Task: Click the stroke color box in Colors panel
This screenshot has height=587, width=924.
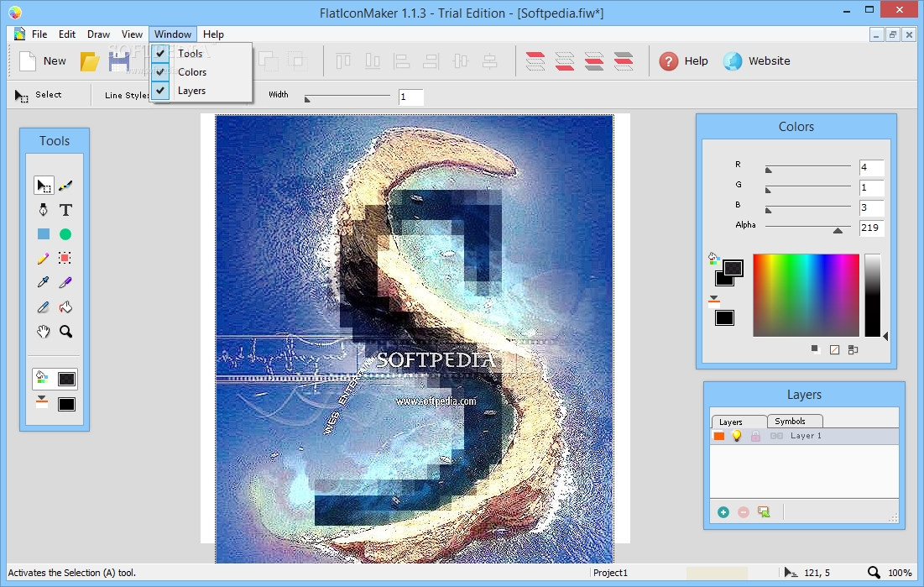Action: (724, 318)
